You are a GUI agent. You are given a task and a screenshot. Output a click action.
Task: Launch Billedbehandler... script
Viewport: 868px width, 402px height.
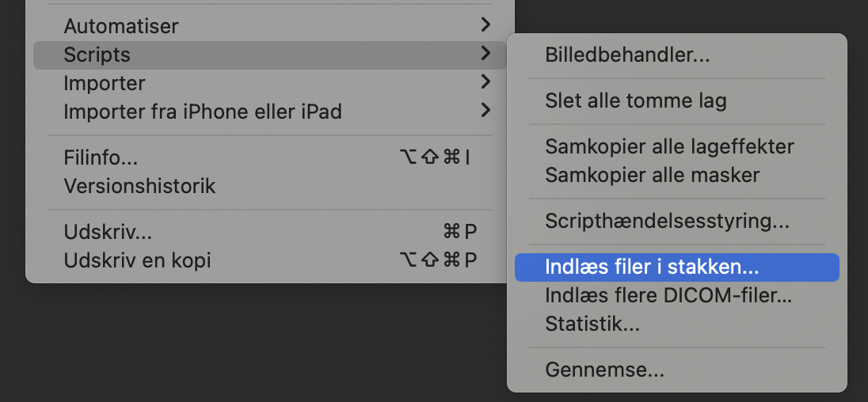click(x=627, y=55)
